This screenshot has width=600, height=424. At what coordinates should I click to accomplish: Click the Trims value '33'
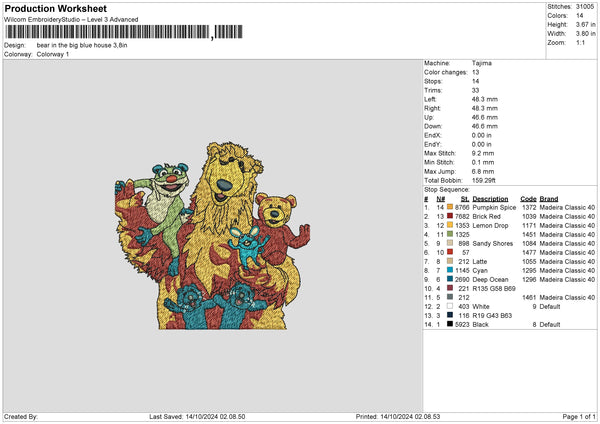click(475, 90)
